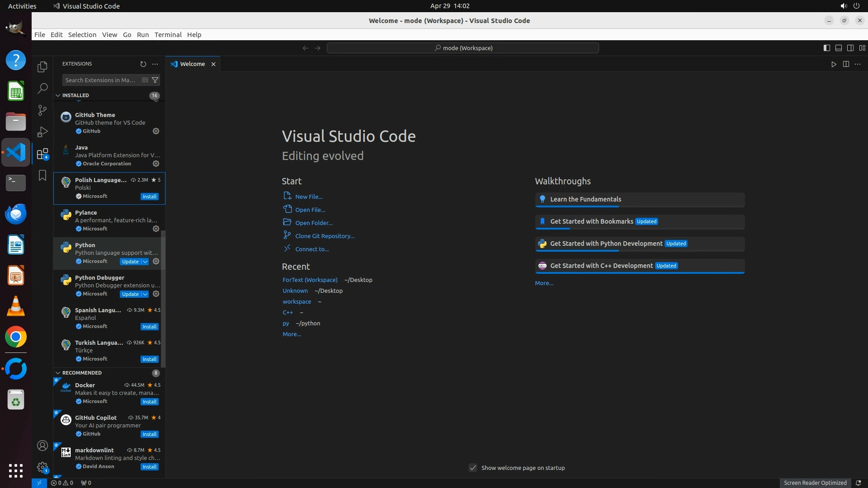The image size is (868, 488).
Task: Click the filter extensions funnel icon
Action: point(155,80)
